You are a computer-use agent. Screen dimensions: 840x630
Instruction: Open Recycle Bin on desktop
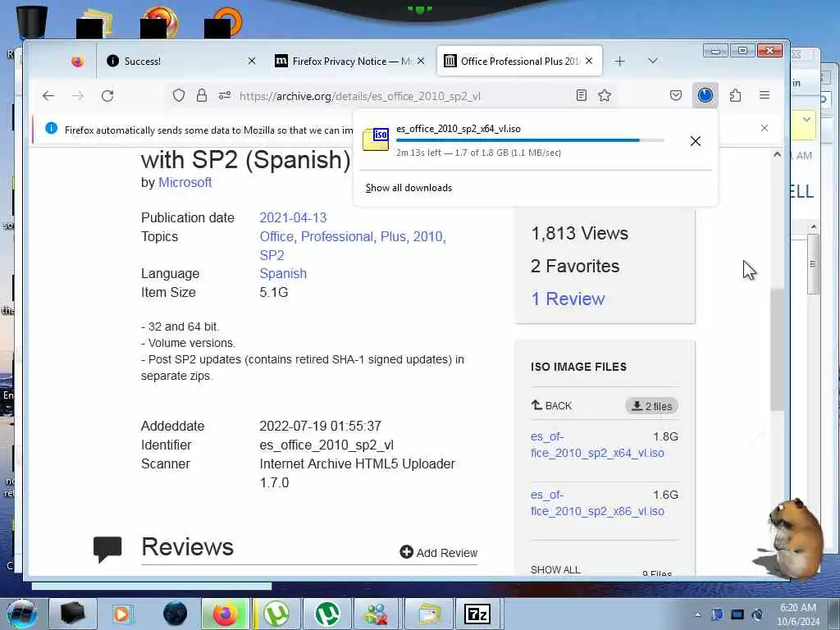pos(32,21)
